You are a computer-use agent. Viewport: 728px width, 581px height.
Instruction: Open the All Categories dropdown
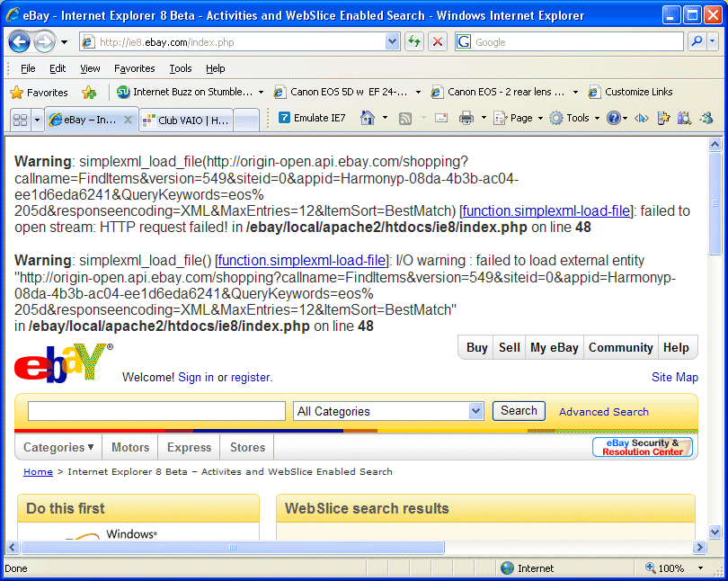click(388, 411)
